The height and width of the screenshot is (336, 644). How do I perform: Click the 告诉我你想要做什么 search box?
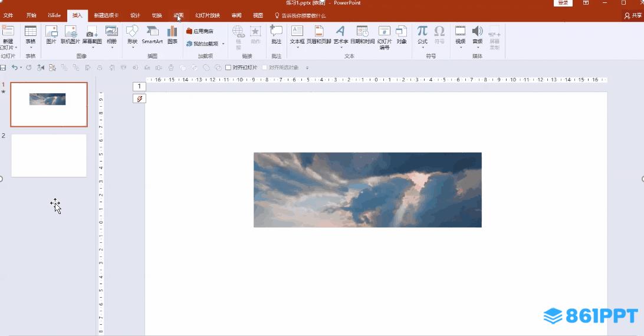pos(304,15)
